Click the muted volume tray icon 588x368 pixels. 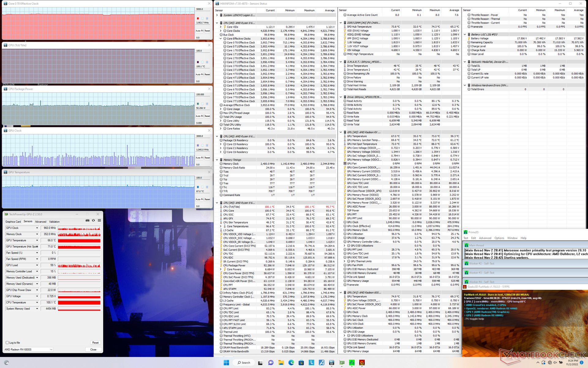pyautogui.click(x=555, y=362)
